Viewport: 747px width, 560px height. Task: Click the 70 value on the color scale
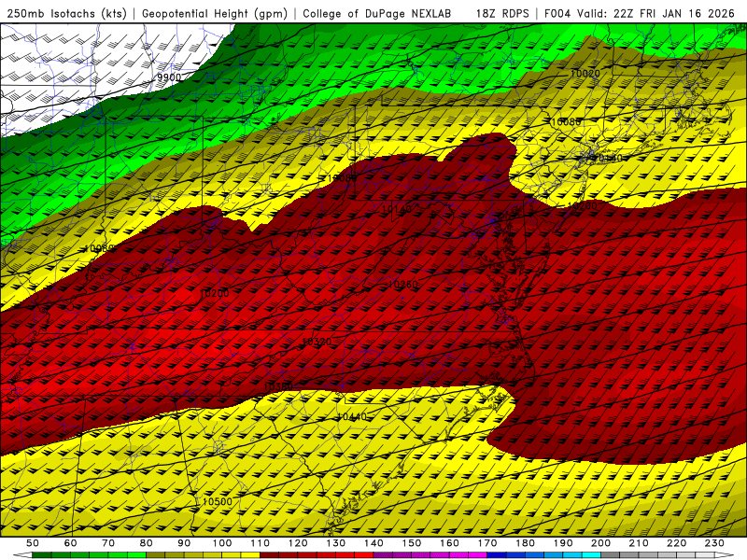108,543
